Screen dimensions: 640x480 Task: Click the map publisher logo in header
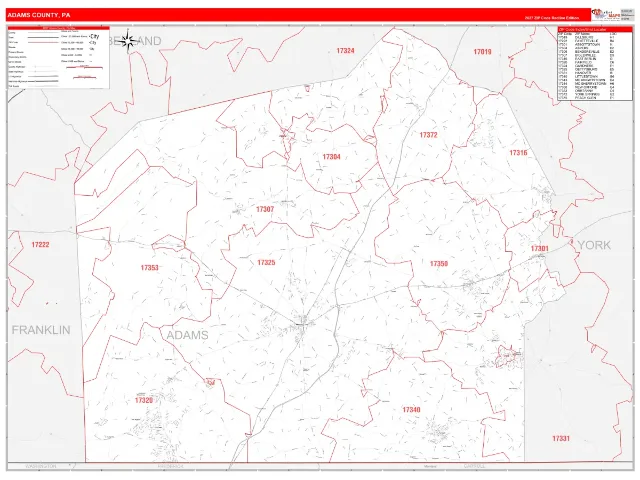point(606,15)
